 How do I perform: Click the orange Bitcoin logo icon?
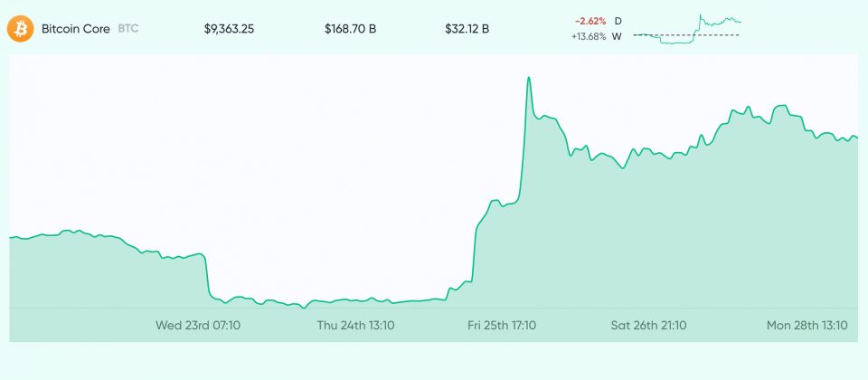click(x=20, y=29)
